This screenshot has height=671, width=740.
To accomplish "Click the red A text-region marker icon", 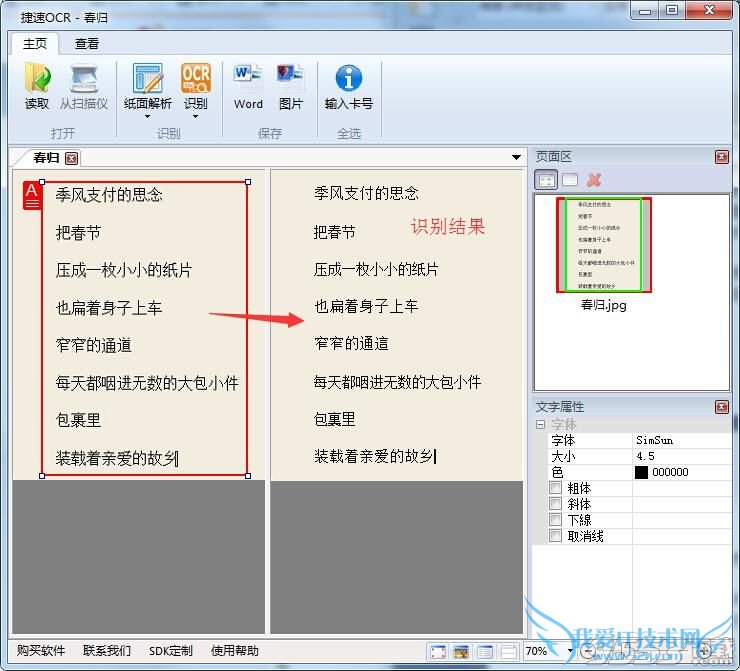I will (32, 195).
